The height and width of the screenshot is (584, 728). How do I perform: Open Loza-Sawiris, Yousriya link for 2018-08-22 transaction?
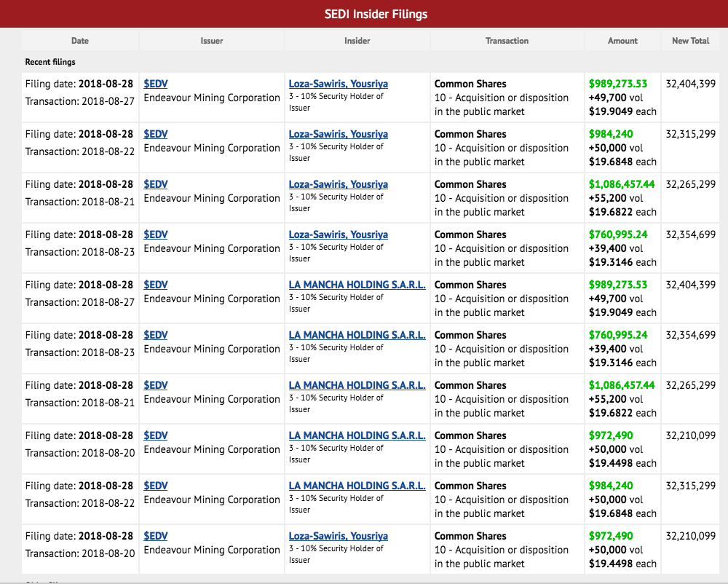tap(339, 134)
